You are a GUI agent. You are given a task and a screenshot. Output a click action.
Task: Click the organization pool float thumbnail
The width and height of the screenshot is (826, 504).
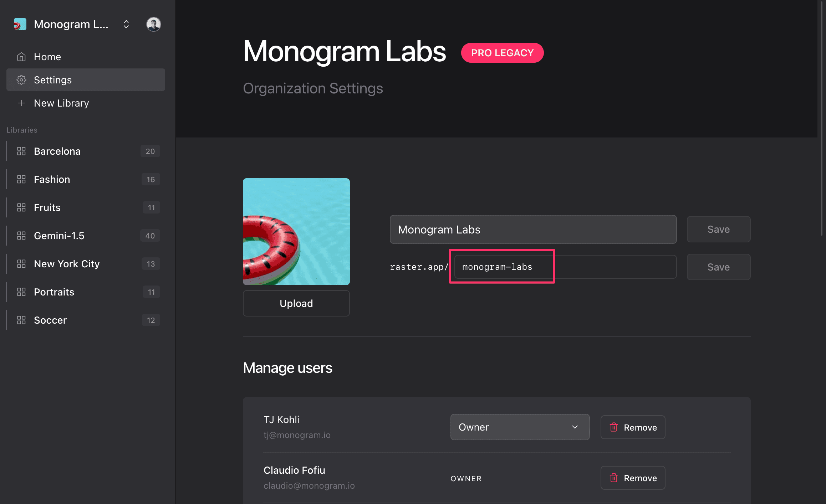[x=296, y=232]
